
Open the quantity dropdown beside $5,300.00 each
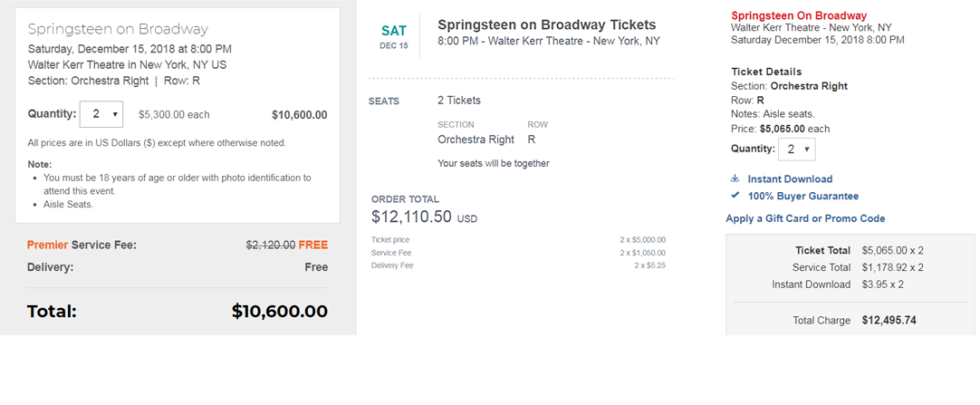tap(101, 114)
